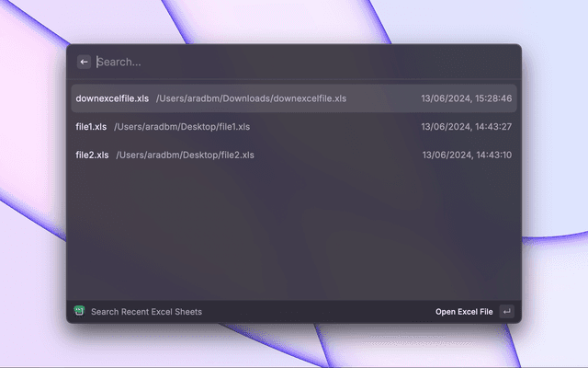Click the 14:43:27 timestamp

[467, 127]
